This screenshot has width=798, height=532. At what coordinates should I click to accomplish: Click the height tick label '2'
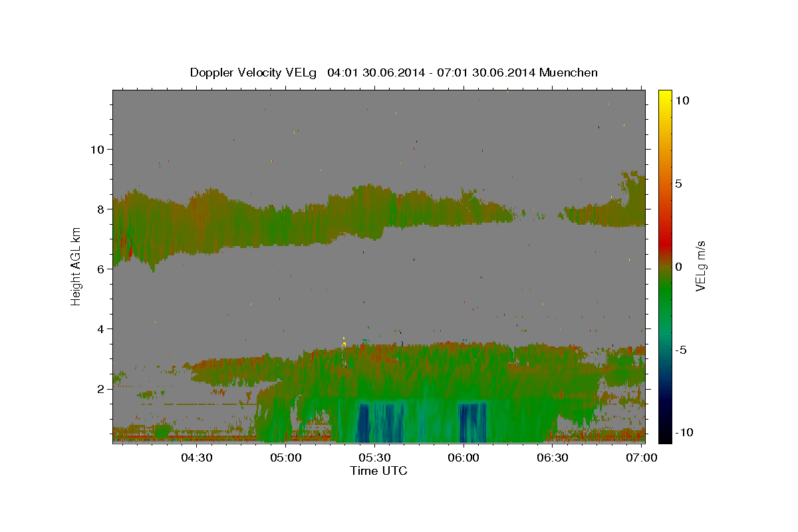coord(101,389)
